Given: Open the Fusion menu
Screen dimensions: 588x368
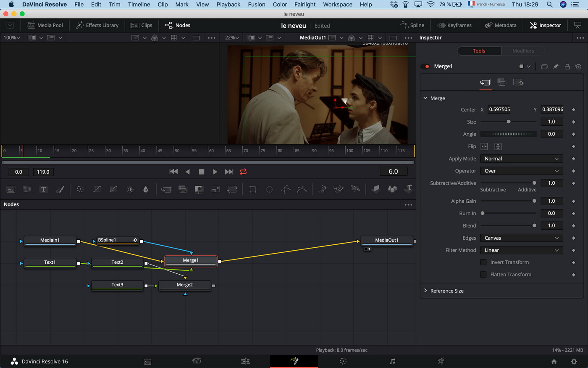Looking at the screenshot, I should point(257,4).
